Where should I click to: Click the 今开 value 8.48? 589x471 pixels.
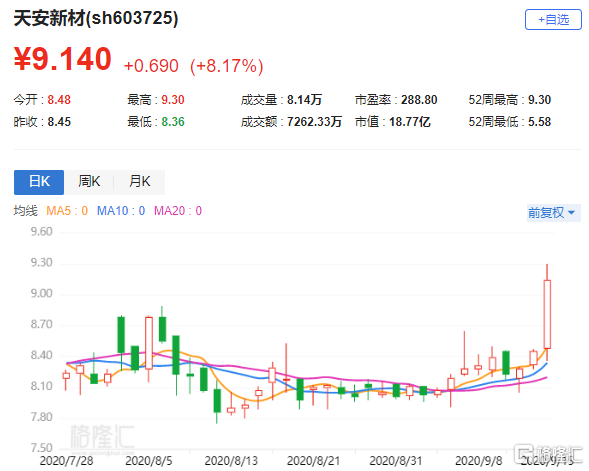pos(59,100)
